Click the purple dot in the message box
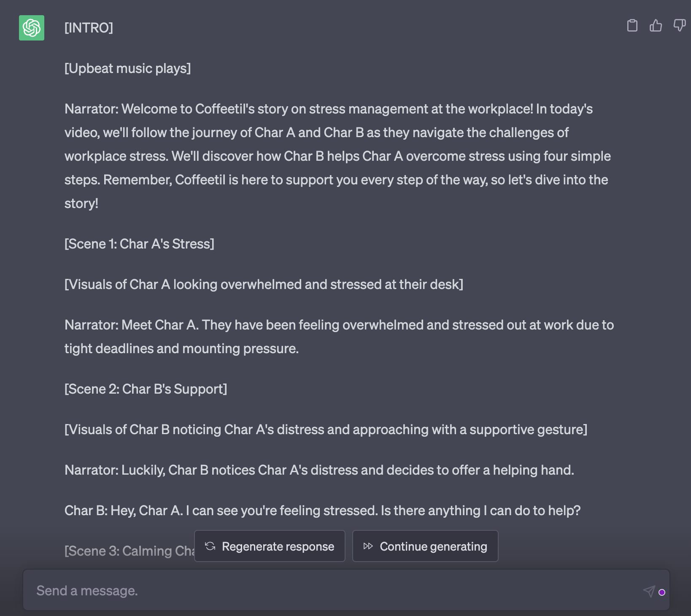Image resolution: width=691 pixels, height=616 pixels. coord(662,592)
